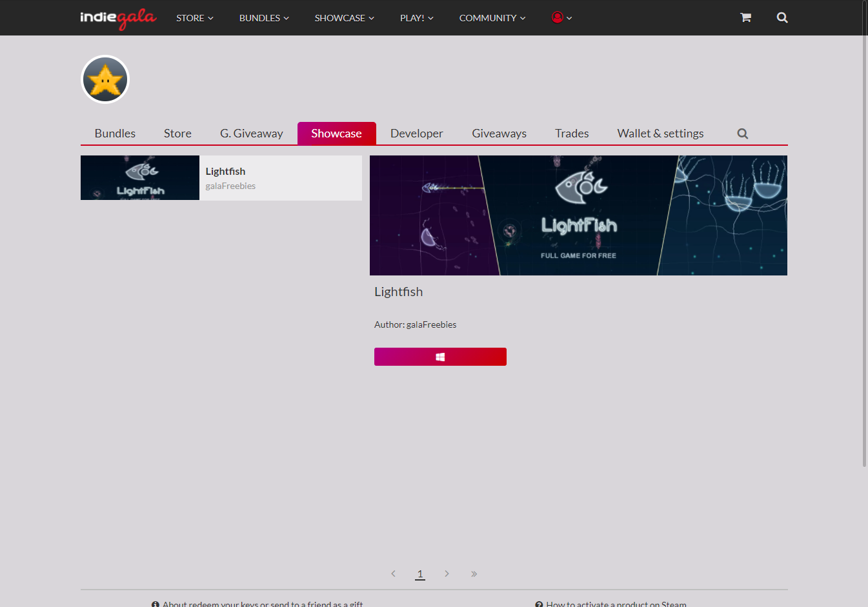Viewport: 868px width, 607px height.
Task: Switch to the Store tab
Action: (x=177, y=134)
